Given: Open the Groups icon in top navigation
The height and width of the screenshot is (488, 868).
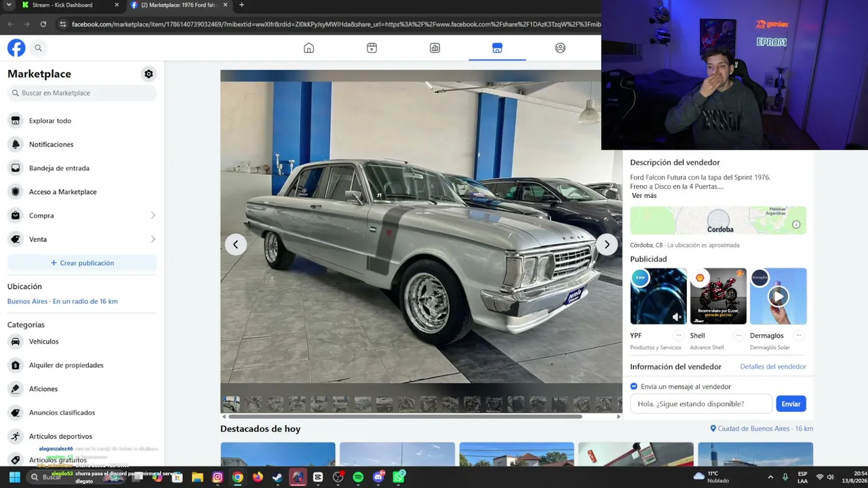Looking at the screenshot, I should [560, 48].
